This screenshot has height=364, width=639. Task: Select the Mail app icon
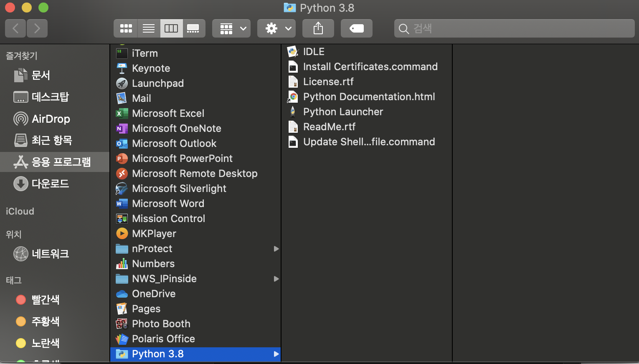[122, 99]
